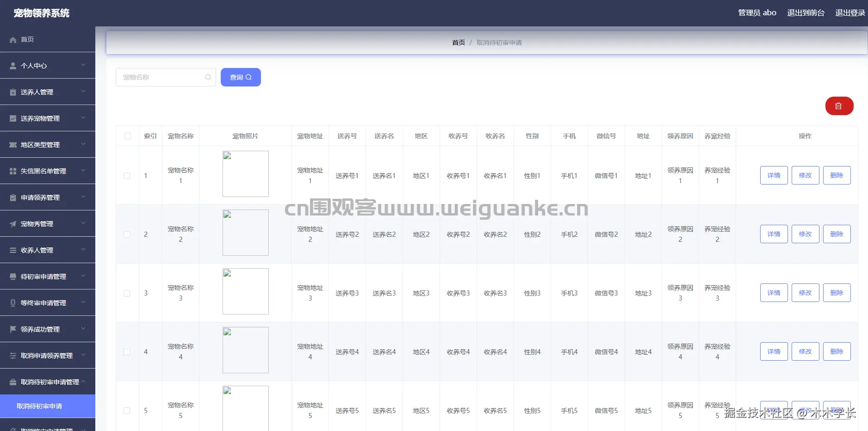Click 修改 for row 4

point(805,351)
